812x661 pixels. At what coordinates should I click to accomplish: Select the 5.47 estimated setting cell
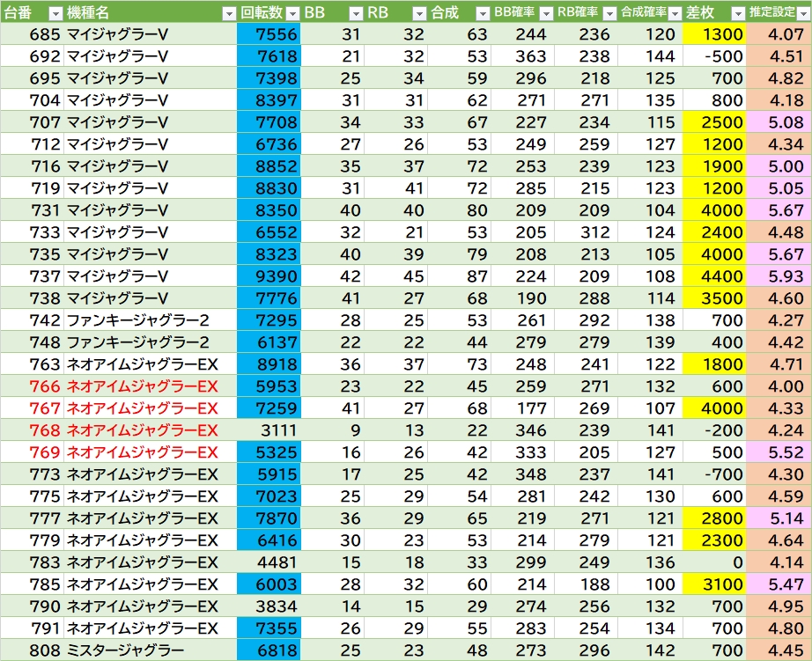click(779, 584)
